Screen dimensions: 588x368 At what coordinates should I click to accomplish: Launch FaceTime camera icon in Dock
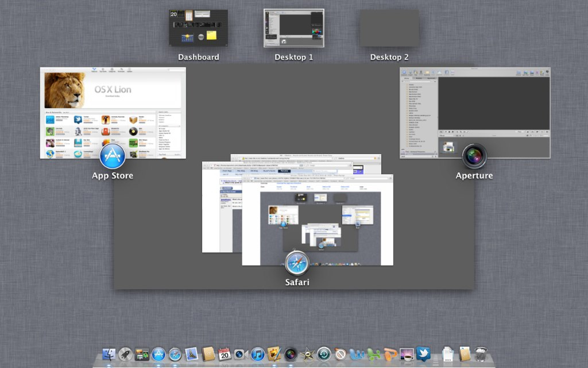[241, 354]
